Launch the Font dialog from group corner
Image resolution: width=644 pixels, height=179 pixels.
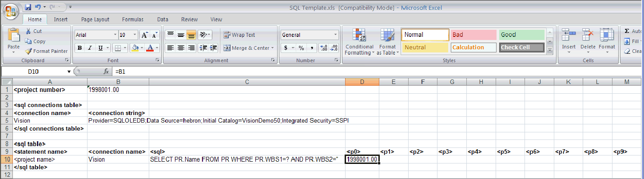[157, 60]
